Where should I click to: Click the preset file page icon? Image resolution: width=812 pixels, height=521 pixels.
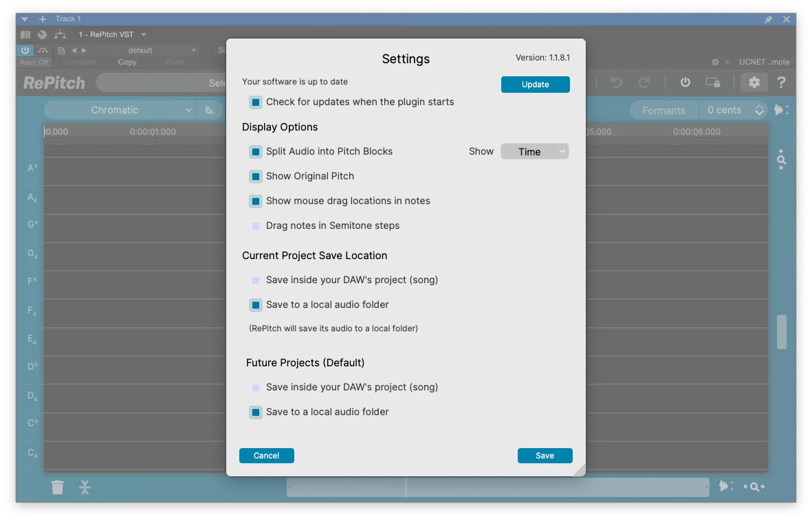click(x=61, y=51)
